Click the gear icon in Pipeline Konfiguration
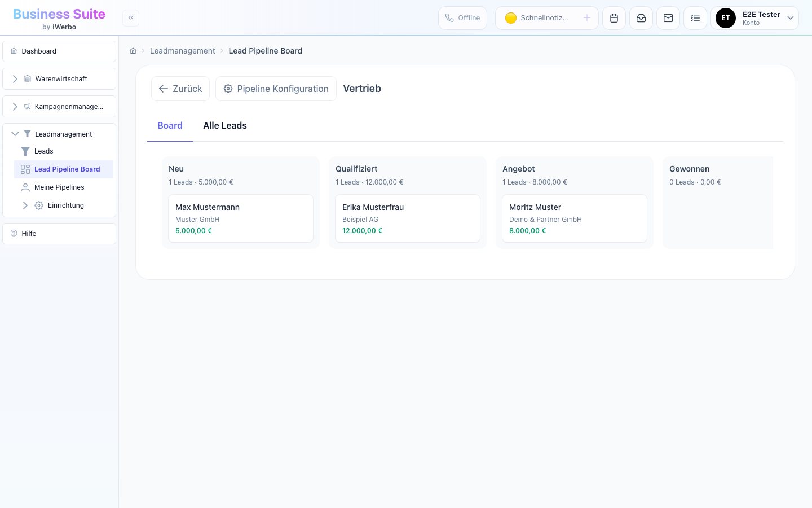The image size is (812, 508). click(228, 89)
